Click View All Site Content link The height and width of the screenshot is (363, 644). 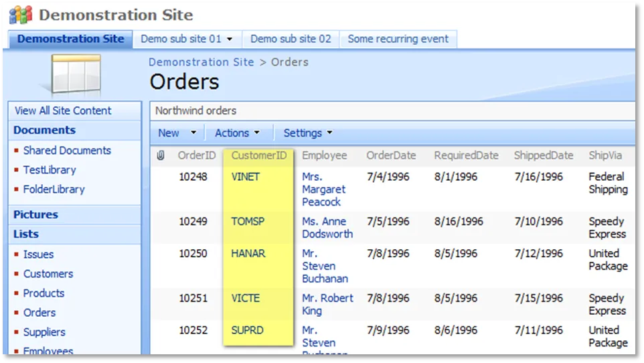pyautogui.click(x=63, y=111)
